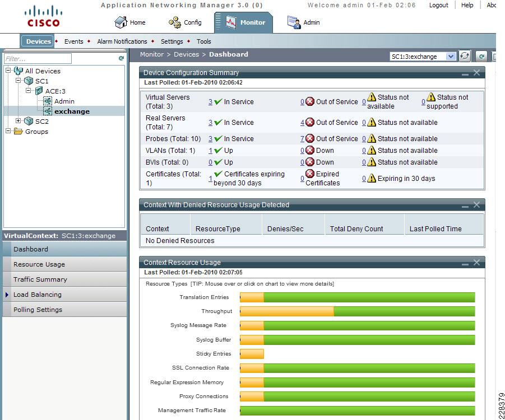Open Alarm Notifications submenu
The width and height of the screenshot is (505, 420).
point(122,41)
